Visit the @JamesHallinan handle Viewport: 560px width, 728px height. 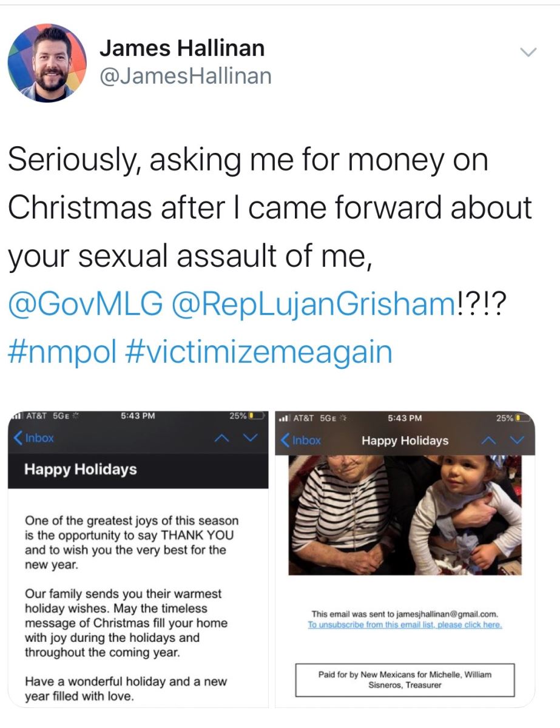point(185,76)
